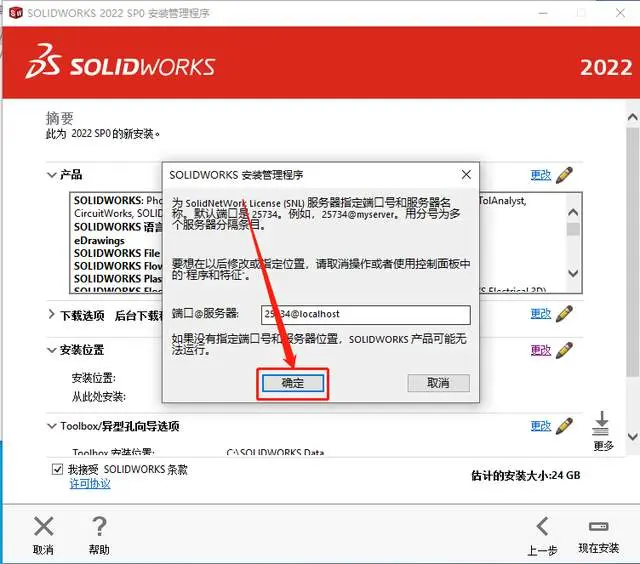Select SOLIDWORKS Plas row in product list

[x=118, y=278]
